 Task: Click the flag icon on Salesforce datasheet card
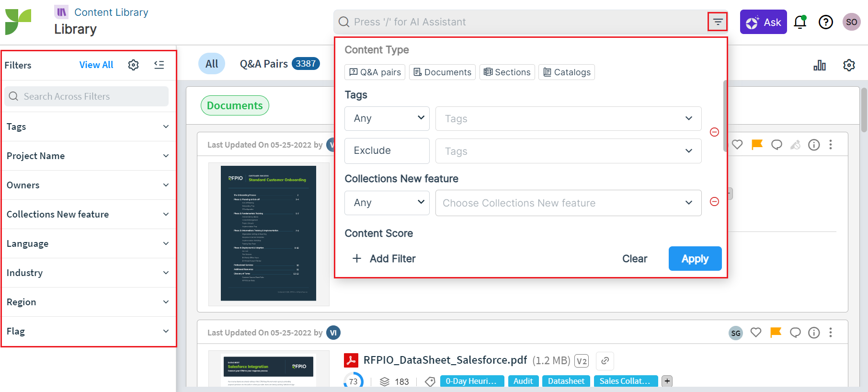(x=776, y=333)
